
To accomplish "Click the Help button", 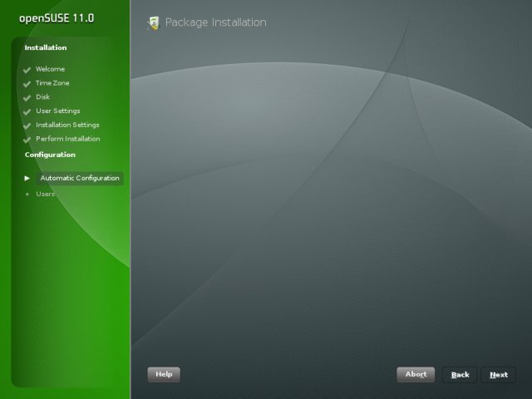I will click(x=164, y=375).
